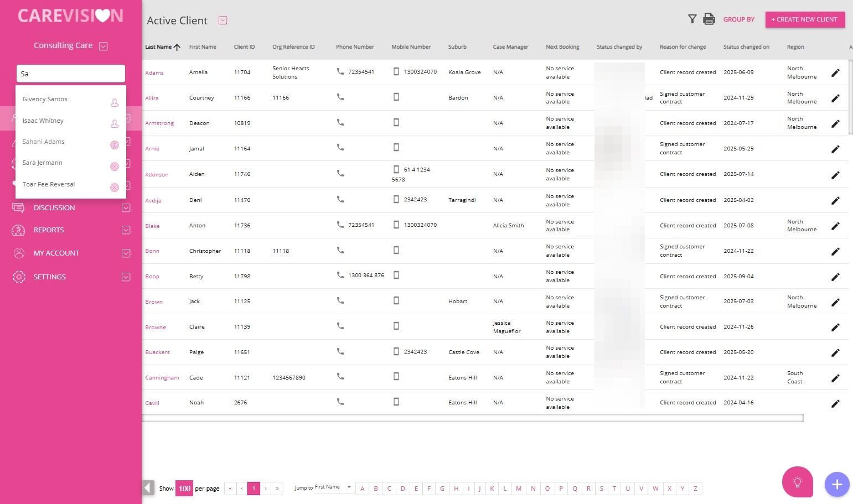Click the Group By button
853x504 pixels.
(739, 19)
